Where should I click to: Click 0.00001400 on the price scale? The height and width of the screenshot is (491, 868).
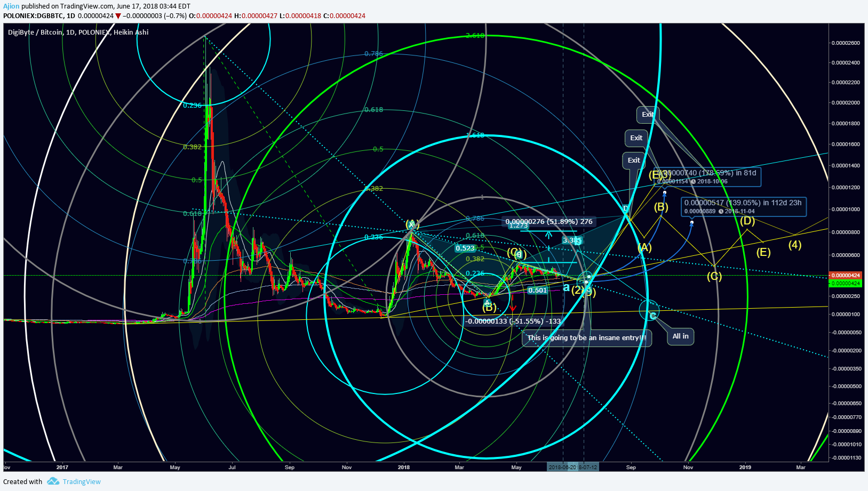846,166
